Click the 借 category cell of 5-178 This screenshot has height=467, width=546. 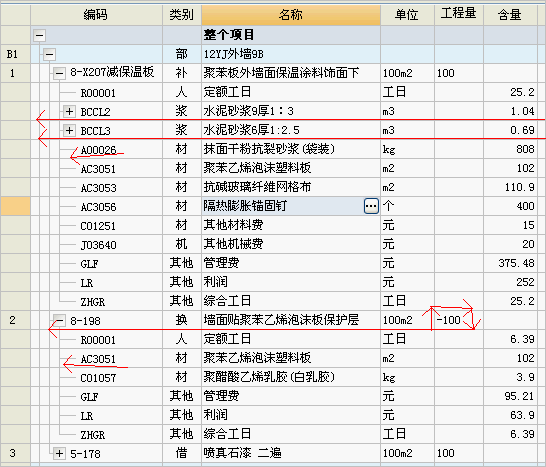182,453
